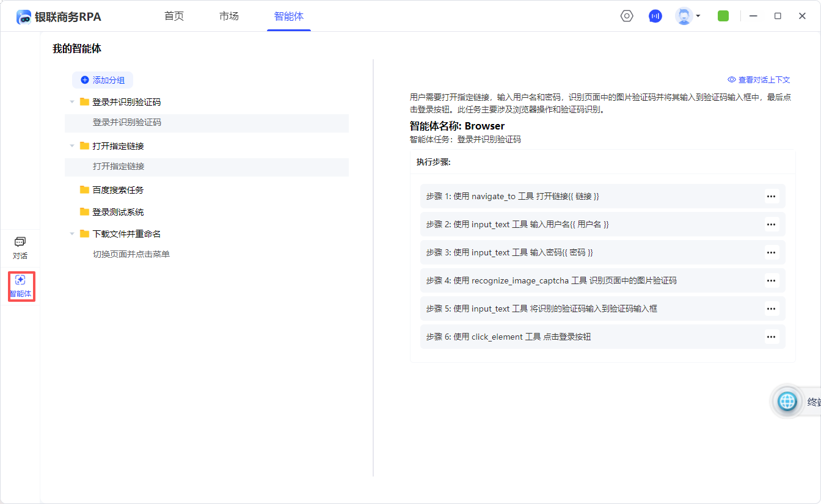Click the 银联商务RPA robot logo
This screenshot has width=821, height=504.
pyautogui.click(x=24, y=17)
